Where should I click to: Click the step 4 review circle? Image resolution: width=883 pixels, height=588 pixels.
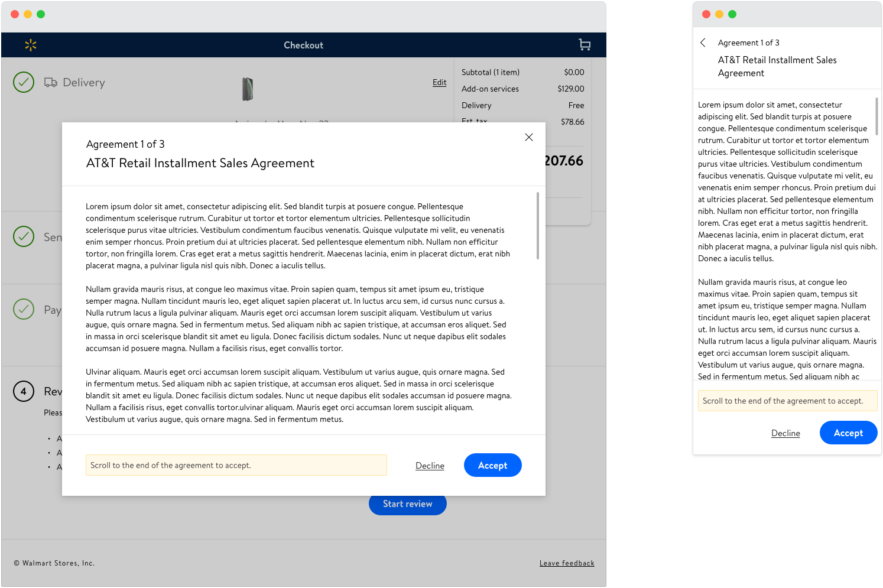pos(24,391)
